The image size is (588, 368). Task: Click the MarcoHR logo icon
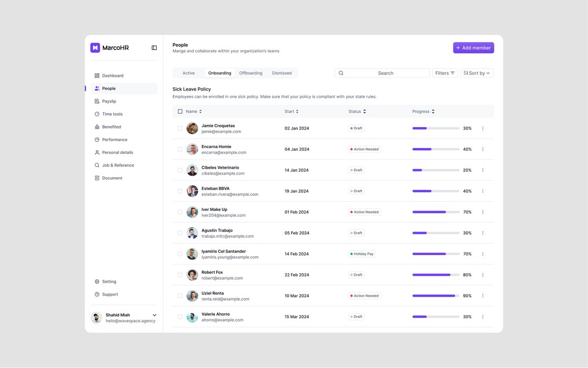coord(95,48)
